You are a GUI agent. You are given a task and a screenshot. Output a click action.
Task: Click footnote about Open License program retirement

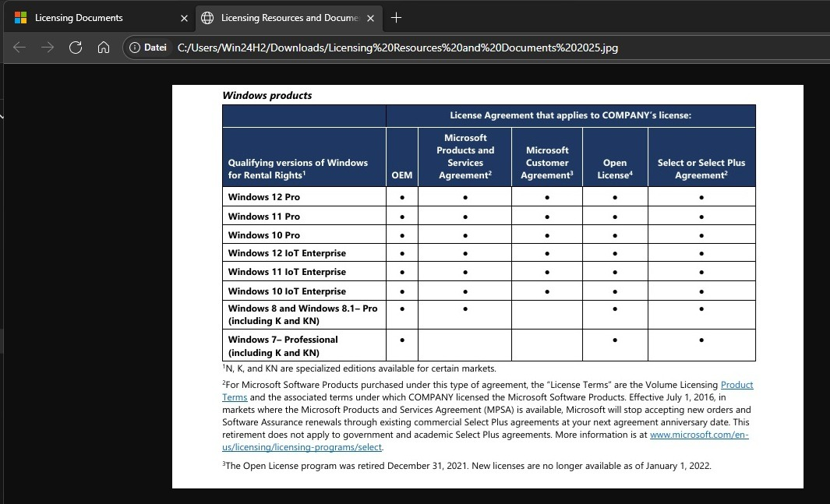click(x=467, y=466)
